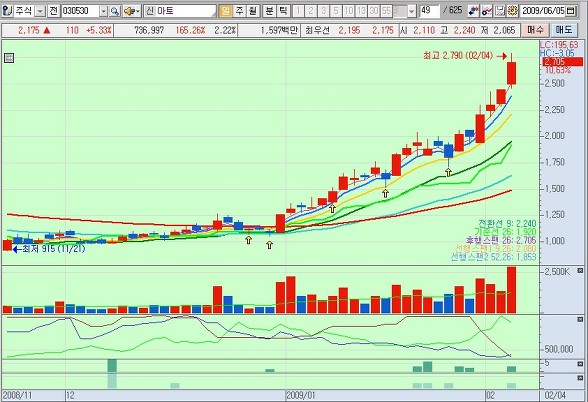588x402 pixels.
Task: Select interval button 30
Action: pyautogui.click(x=374, y=11)
